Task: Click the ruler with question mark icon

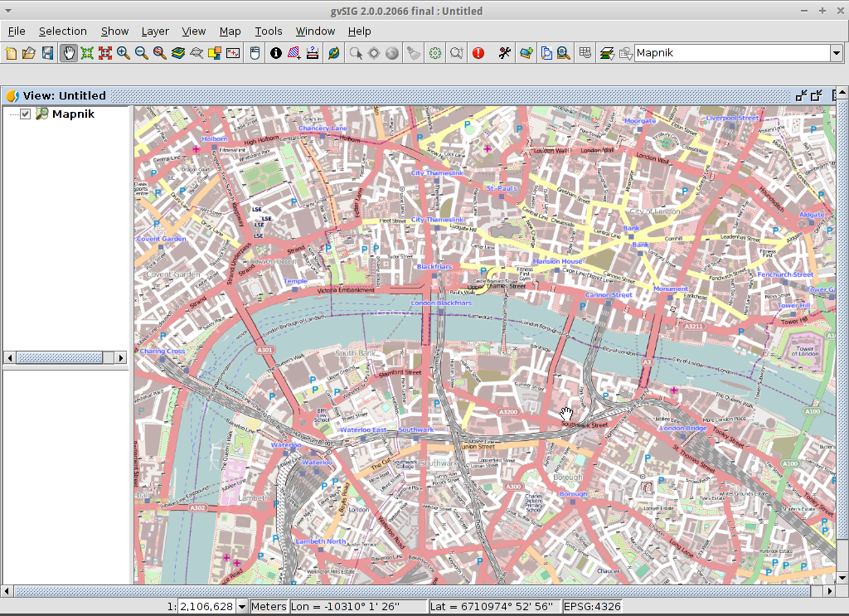Action: (x=313, y=53)
